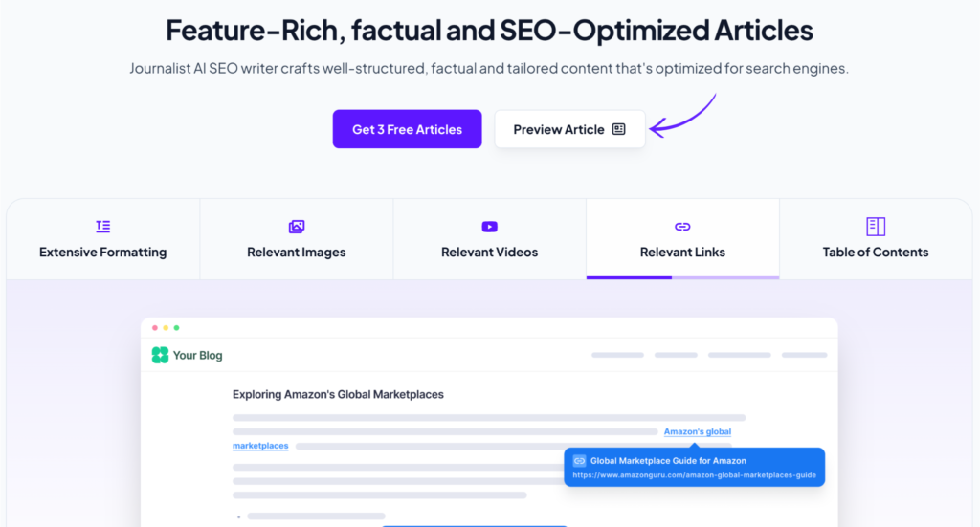Click the Global Marketplace Guide for Amazon title

click(x=668, y=461)
